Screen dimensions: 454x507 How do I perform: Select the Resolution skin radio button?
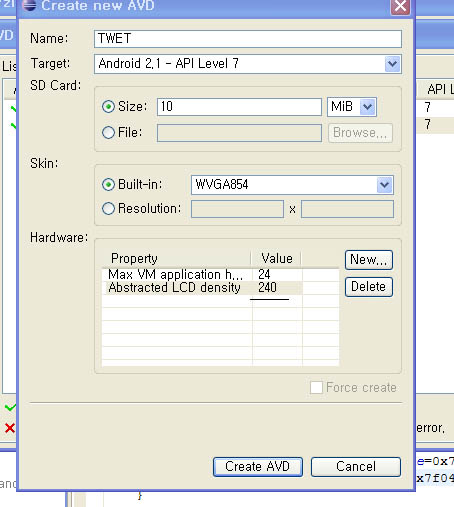(x=108, y=209)
